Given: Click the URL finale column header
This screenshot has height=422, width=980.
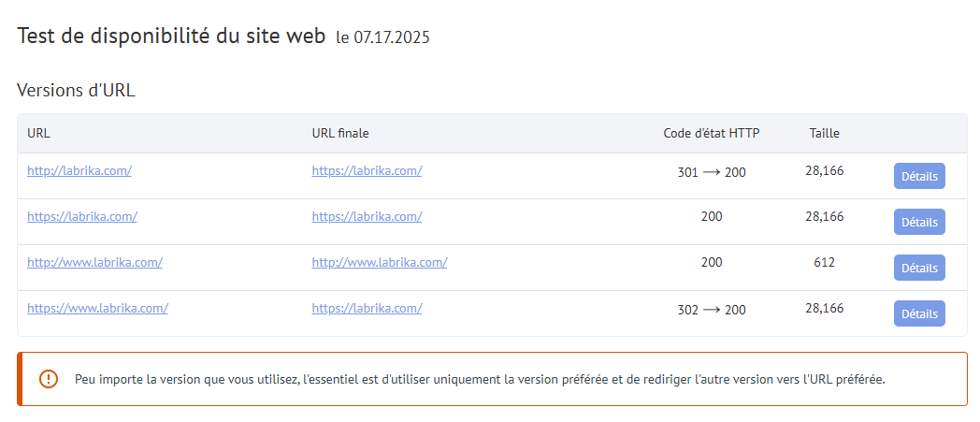Looking at the screenshot, I should tap(340, 133).
